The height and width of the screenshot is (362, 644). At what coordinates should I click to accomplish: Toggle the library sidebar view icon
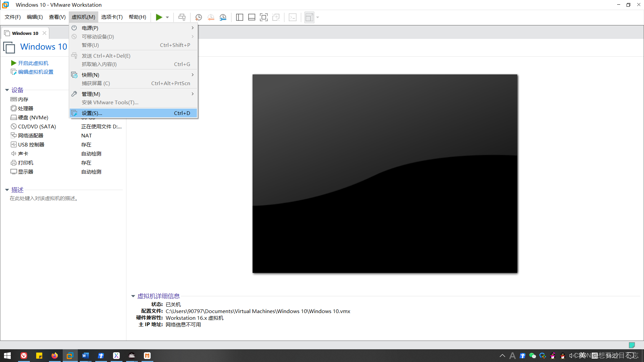point(239,17)
